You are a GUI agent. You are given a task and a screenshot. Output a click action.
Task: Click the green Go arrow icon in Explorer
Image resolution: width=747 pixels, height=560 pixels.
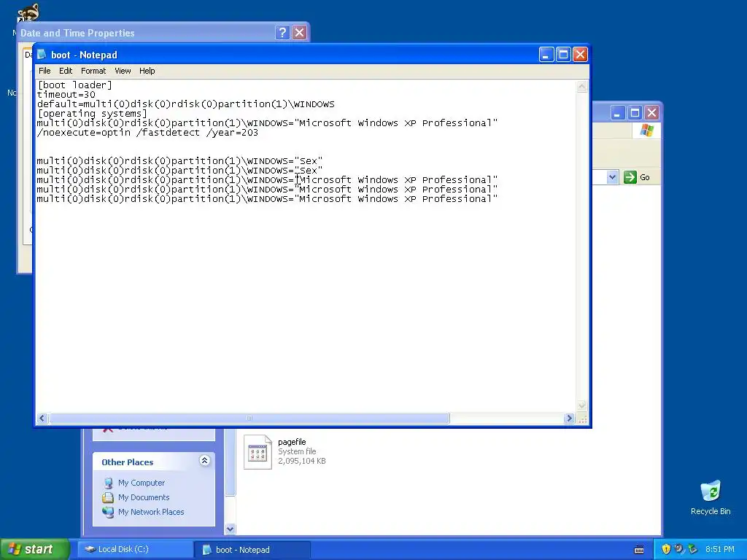pos(630,177)
